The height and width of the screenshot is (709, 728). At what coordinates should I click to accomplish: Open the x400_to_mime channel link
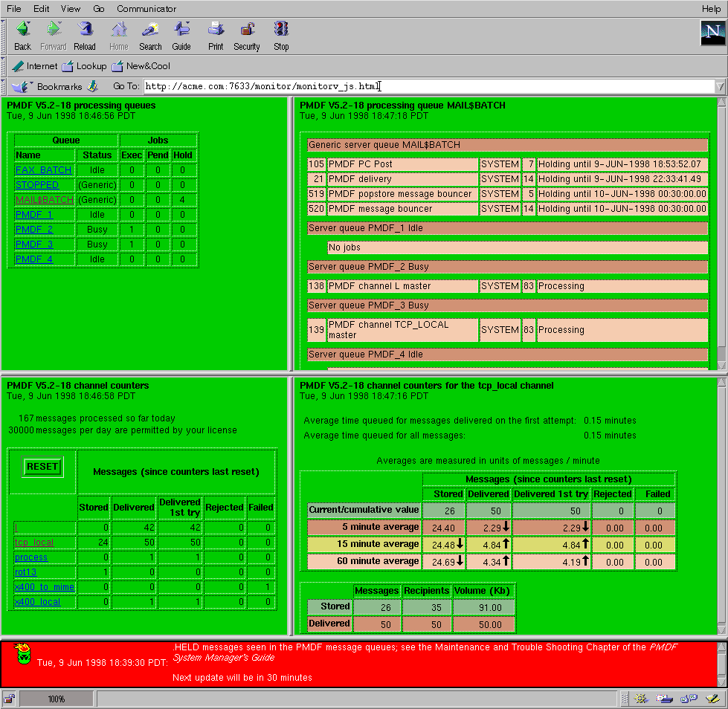[45, 586]
